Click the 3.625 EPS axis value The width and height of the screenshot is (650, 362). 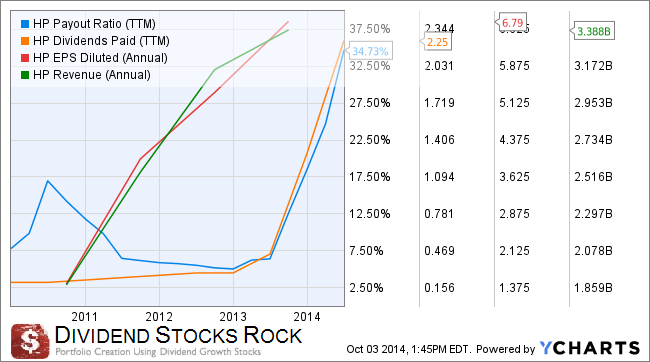(514, 177)
